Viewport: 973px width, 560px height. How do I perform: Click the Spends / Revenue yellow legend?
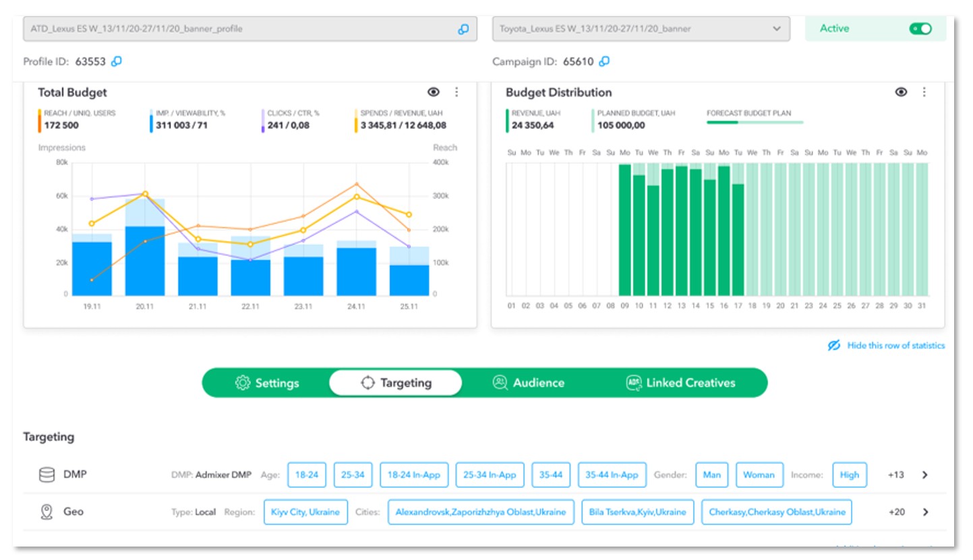click(355, 120)
